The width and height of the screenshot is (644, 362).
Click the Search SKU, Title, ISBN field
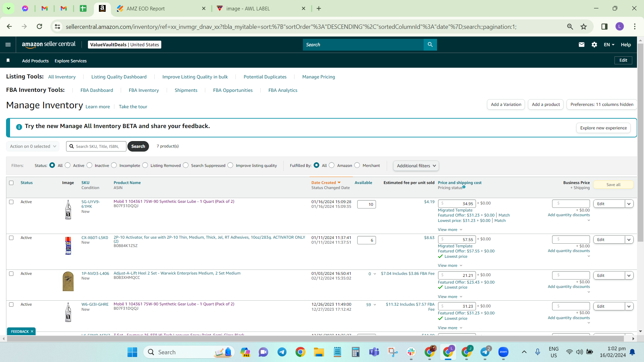[x=96, y=146]
